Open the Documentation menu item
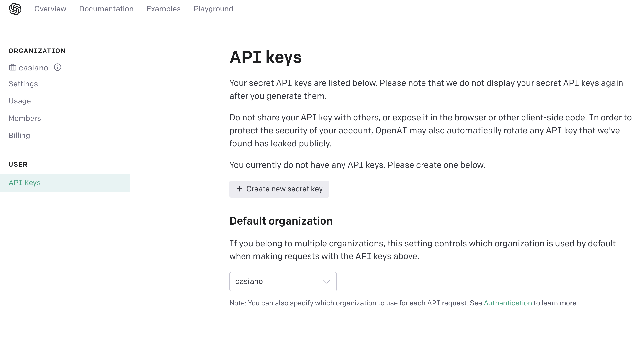Viewport: 644px width, 341px height. 106,9
